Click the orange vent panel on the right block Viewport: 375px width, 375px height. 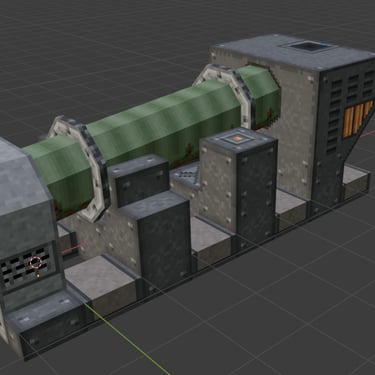357,119
